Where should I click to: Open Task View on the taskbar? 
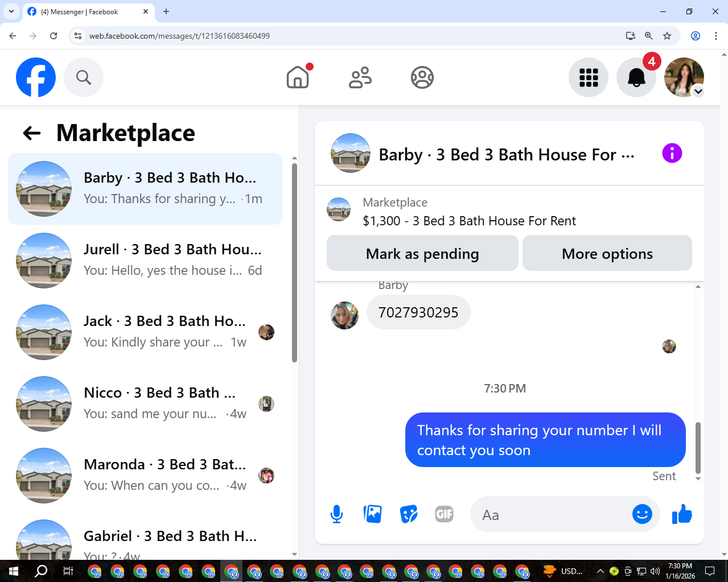tap(68, 571)
